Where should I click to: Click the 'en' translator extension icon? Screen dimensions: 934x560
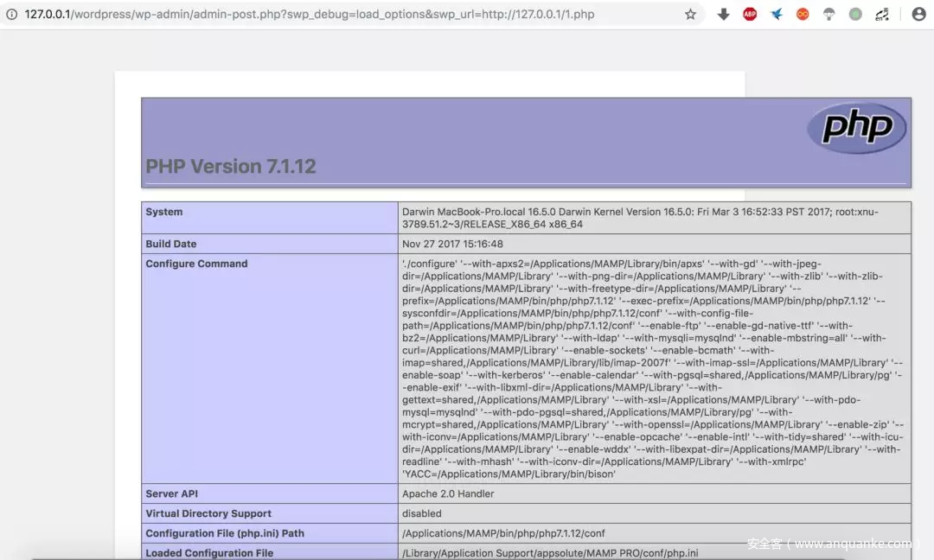tap(881, 14)
